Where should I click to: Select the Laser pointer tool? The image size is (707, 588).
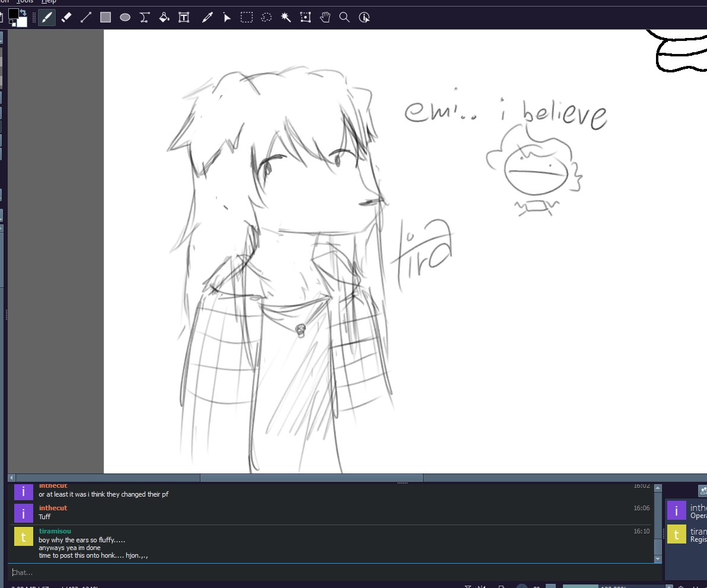(x=227, y=18)
